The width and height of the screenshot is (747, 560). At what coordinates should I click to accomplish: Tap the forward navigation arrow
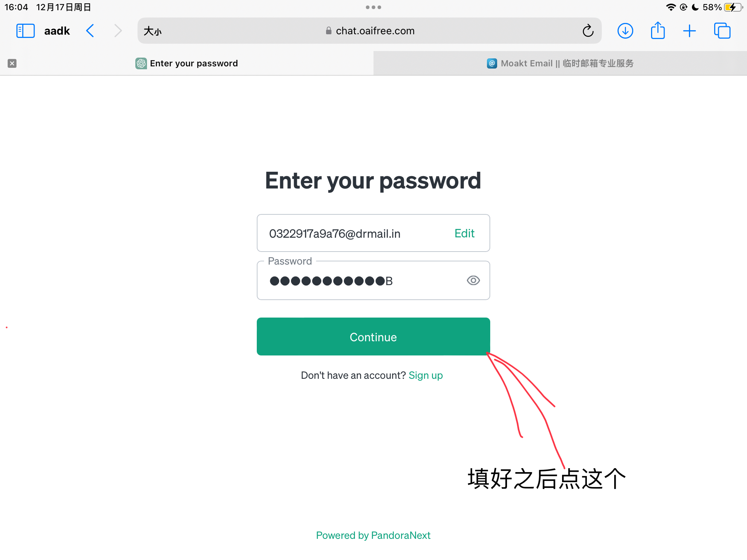point(117,31)
